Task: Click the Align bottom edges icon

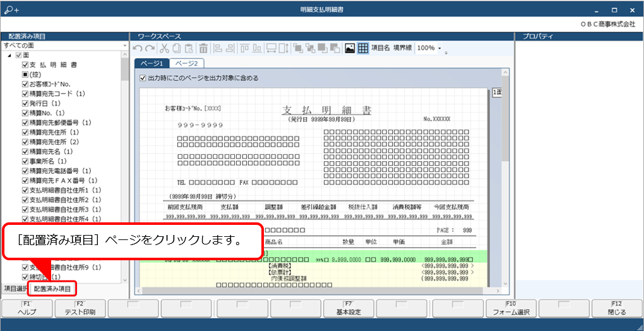Action: click(x=258, y=48)
